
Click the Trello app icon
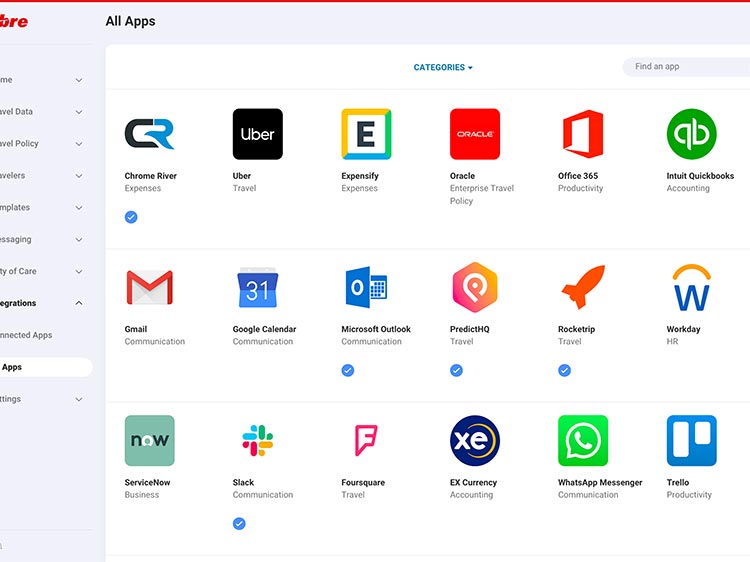coord(691,441)
